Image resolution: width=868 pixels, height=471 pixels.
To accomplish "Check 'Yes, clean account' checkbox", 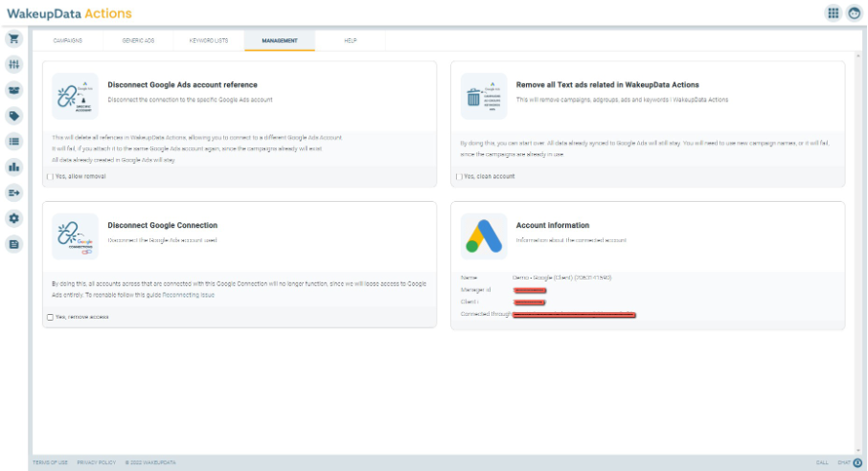I will [459, 176].
